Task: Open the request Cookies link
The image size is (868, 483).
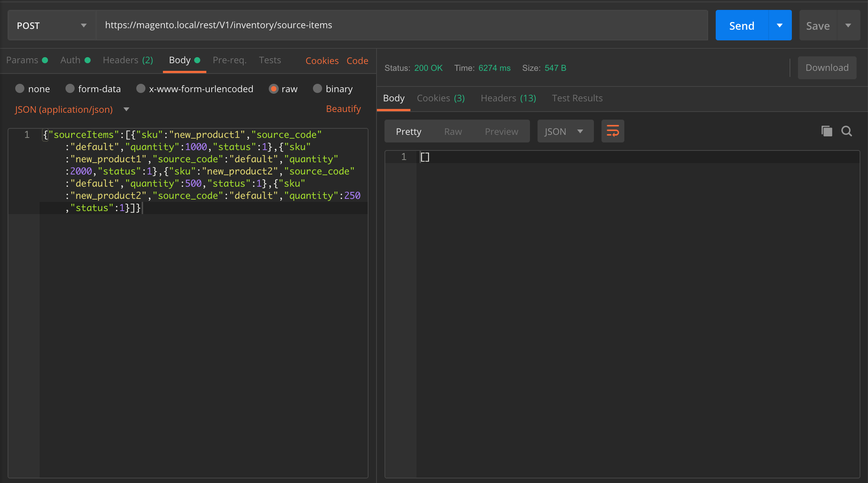Action: (322, 61)
